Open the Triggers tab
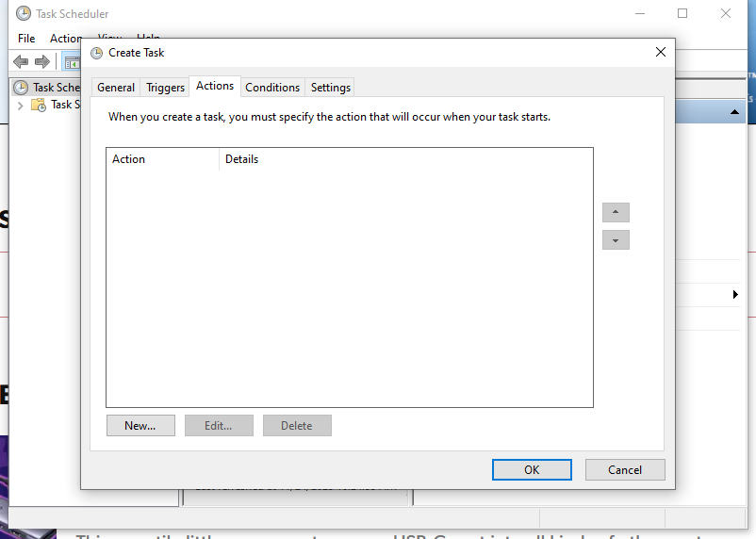 tap(166, 88)
